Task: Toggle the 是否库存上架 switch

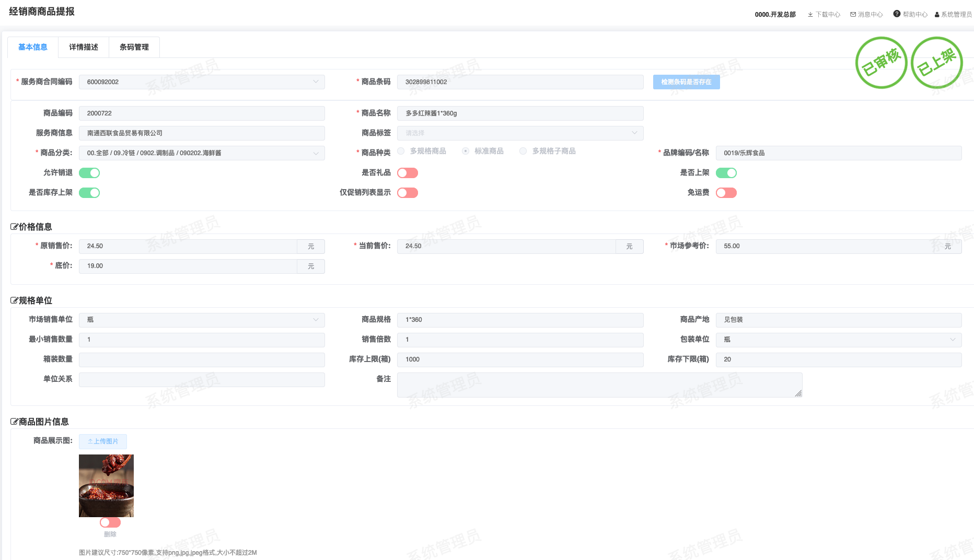Action: [89, 193]
